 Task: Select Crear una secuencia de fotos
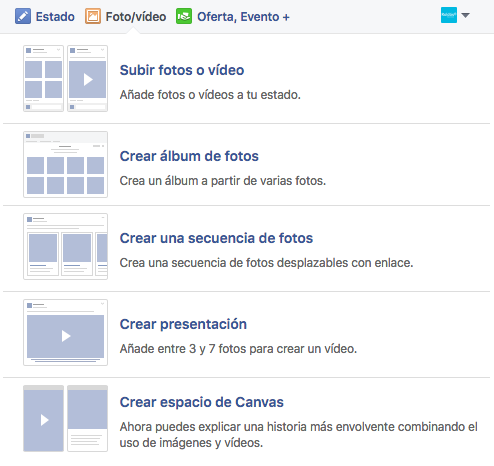click(216, 238)
